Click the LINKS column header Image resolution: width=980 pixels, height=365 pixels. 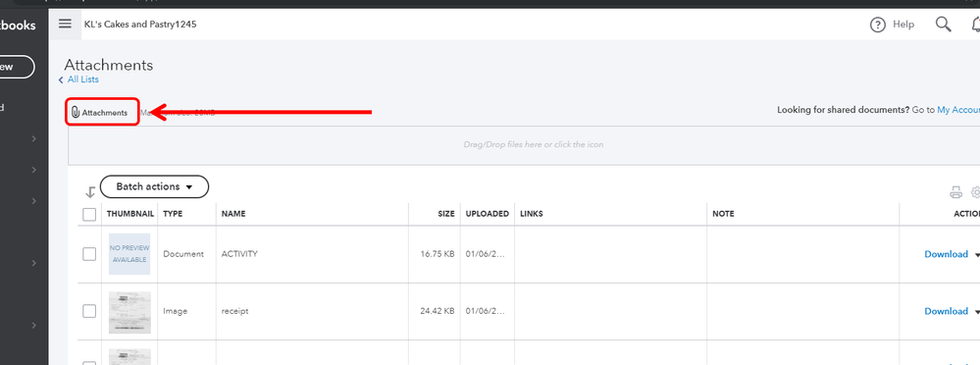tap(532, 214)
